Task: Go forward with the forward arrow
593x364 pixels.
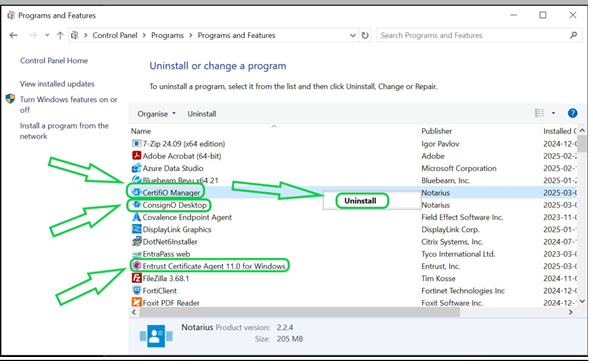Action: tap(33, 36)
